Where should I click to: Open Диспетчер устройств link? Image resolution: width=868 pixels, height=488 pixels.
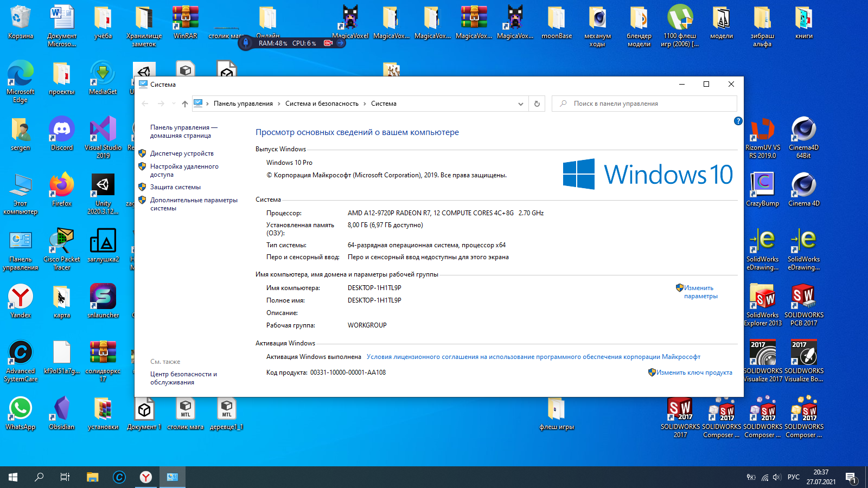[x=182, y=153]
